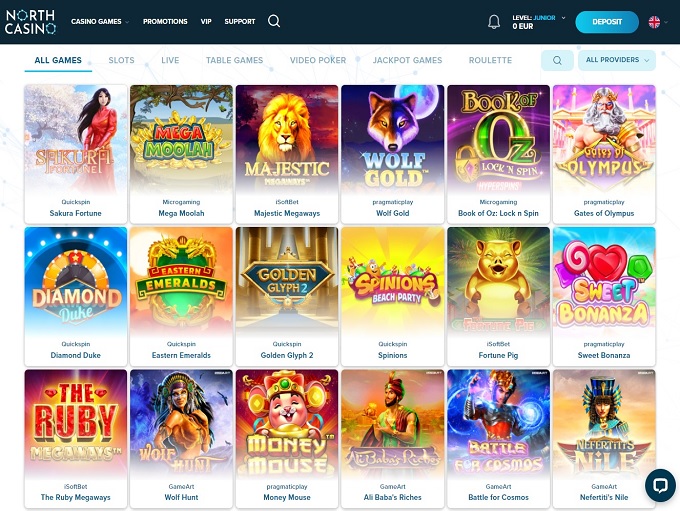Open the notifications bell icon
This screenshot has height=511, width=680.
tap(494, 21)
